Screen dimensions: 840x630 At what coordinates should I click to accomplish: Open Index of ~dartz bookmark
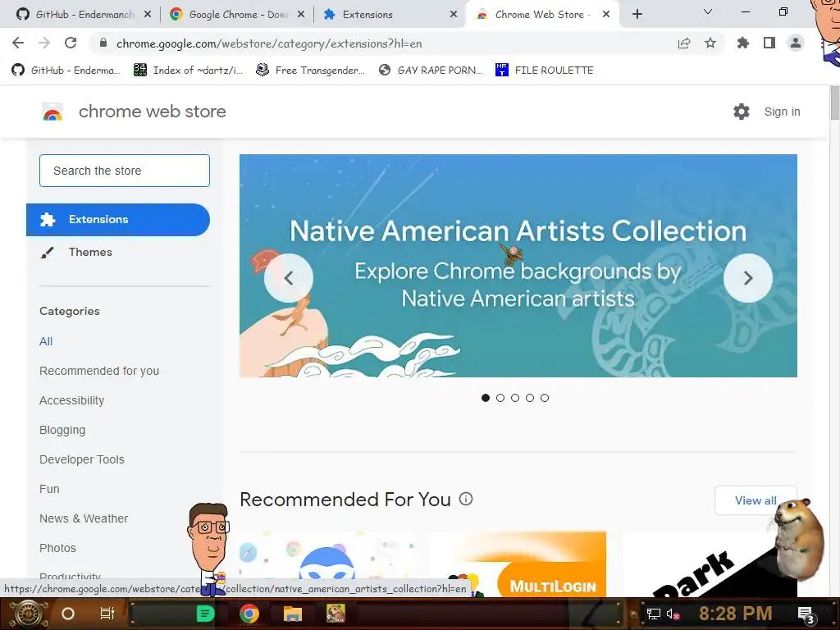[189, 71]
